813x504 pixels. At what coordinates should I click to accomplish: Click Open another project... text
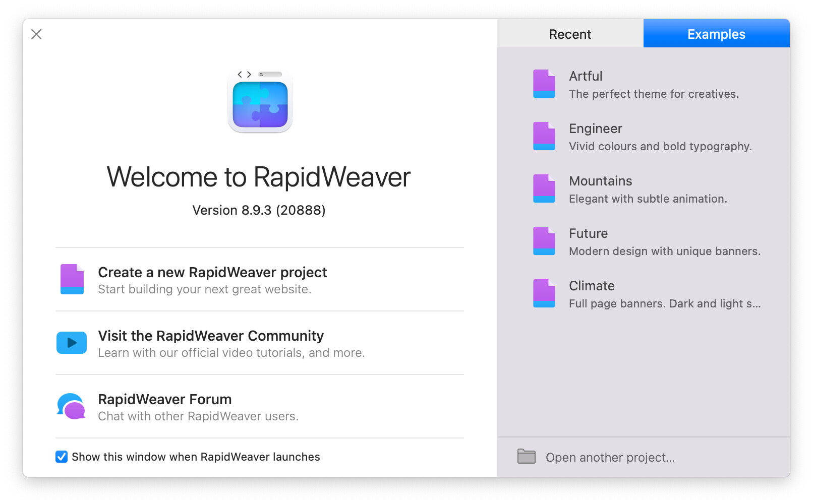pos(610,457)
